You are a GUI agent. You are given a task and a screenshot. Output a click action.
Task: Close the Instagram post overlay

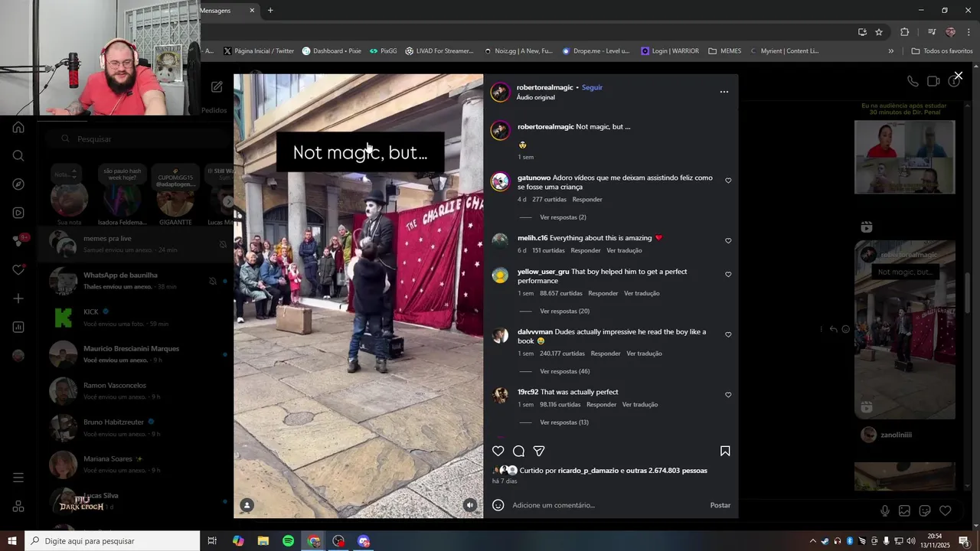pos(958,76)
